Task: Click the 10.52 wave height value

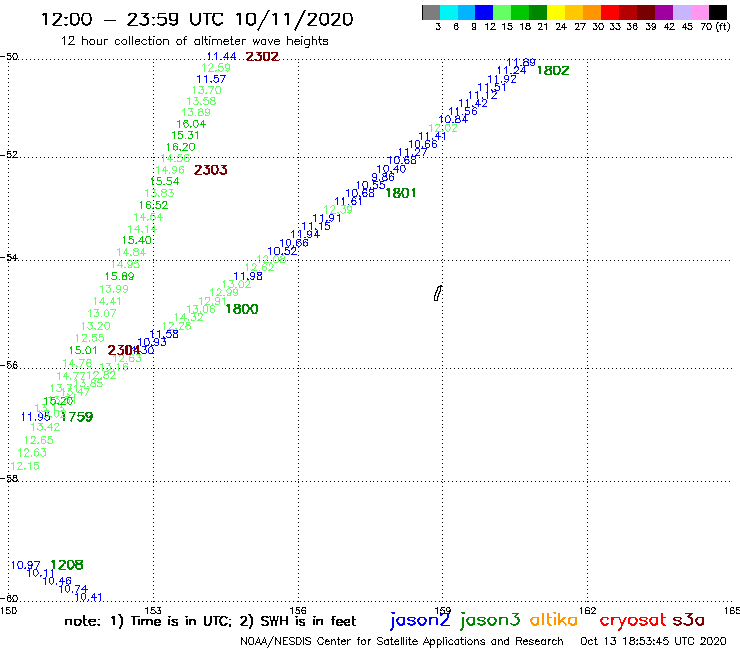Action: click(x=282, y=252)
